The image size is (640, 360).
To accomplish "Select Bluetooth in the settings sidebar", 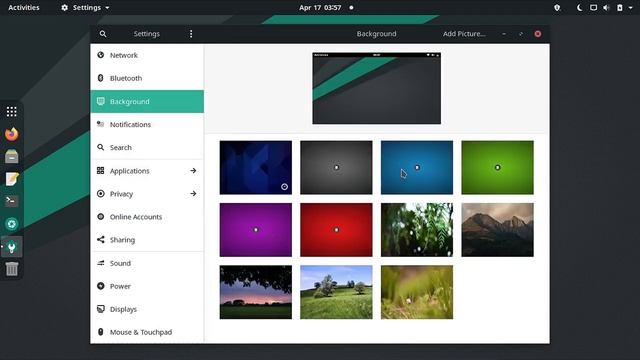I will click(147, 78).
